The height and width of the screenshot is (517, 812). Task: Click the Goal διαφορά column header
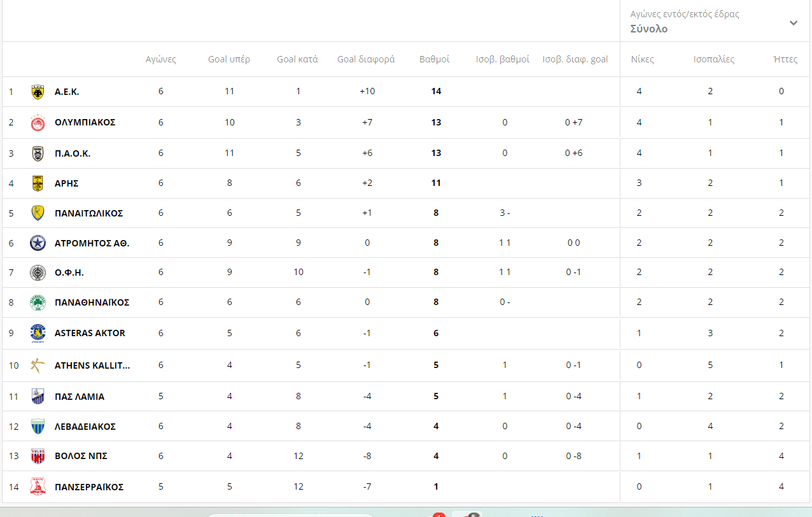366,59
